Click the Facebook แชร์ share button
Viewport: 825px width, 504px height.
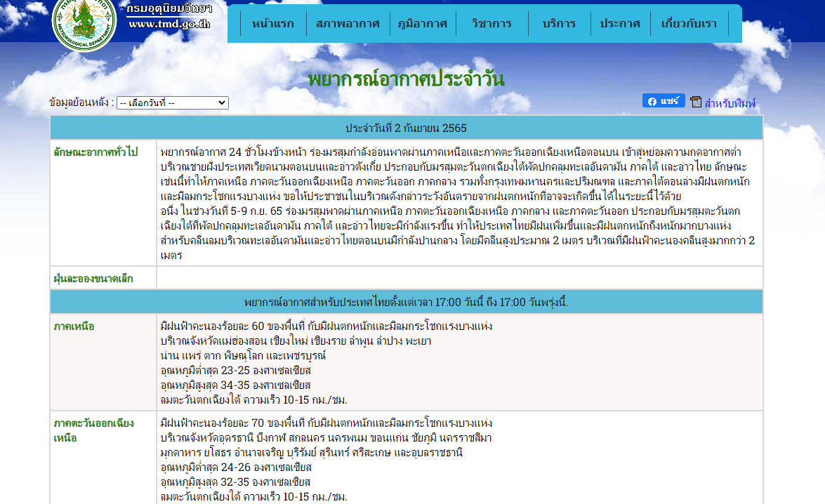point(663,101)
